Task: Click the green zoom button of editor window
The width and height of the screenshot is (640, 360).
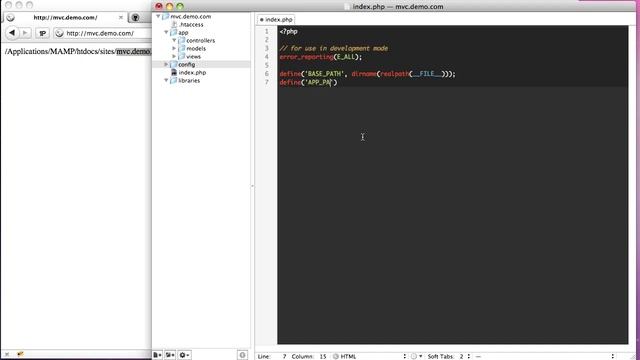Action: tap(180, 6)
